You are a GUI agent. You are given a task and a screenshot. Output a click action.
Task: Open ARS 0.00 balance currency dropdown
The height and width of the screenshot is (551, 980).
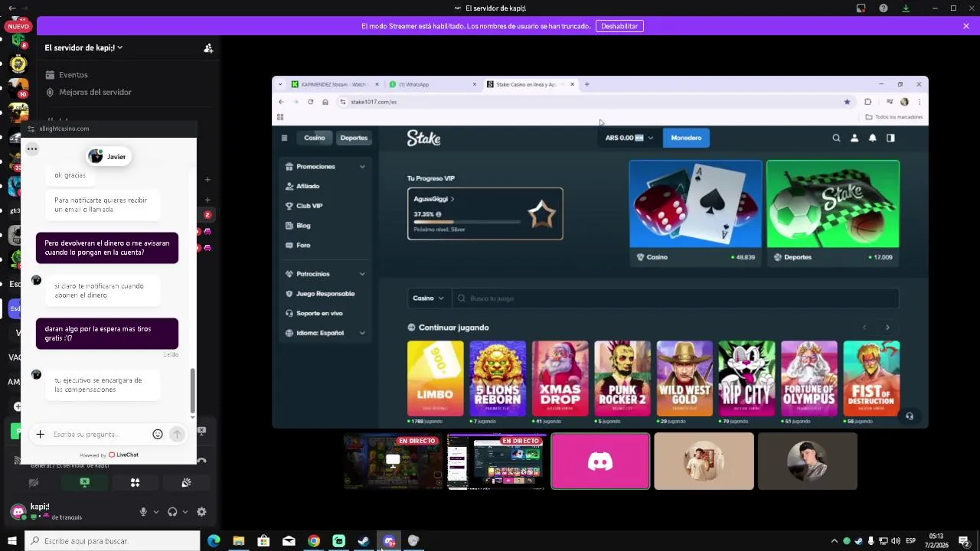click(629, 138)
